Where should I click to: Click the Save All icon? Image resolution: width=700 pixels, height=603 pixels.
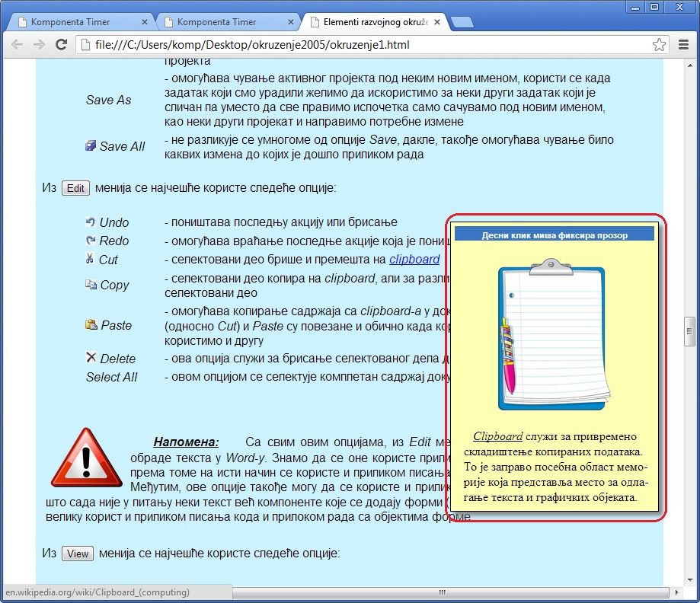[x=91, y=146]
